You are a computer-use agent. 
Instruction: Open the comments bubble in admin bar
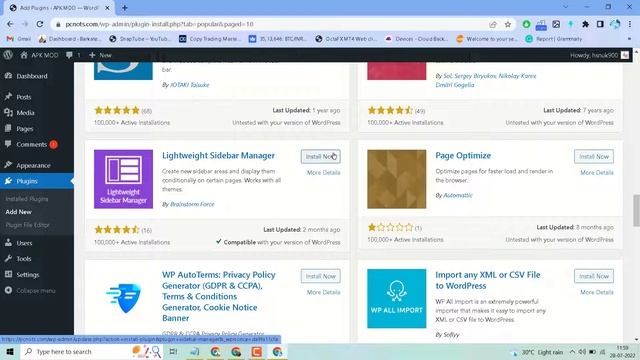pos(73,55)
